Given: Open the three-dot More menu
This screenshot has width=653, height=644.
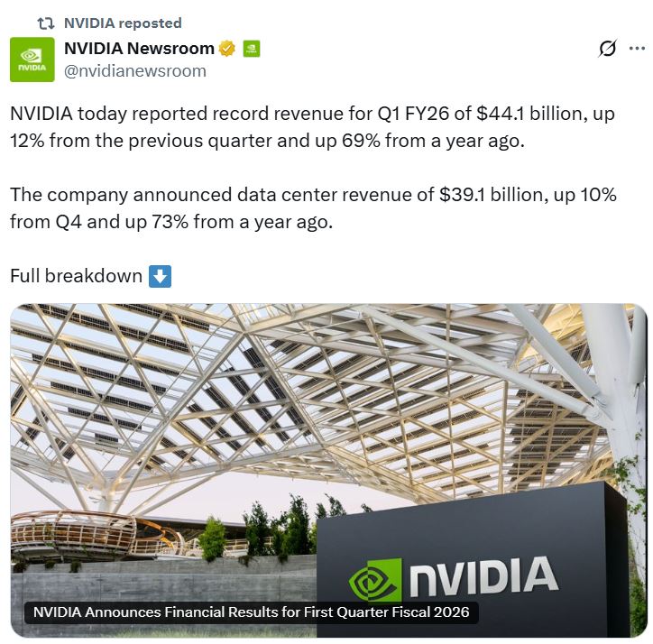Looking at the screenshot, I should click(x=637, y=49).
